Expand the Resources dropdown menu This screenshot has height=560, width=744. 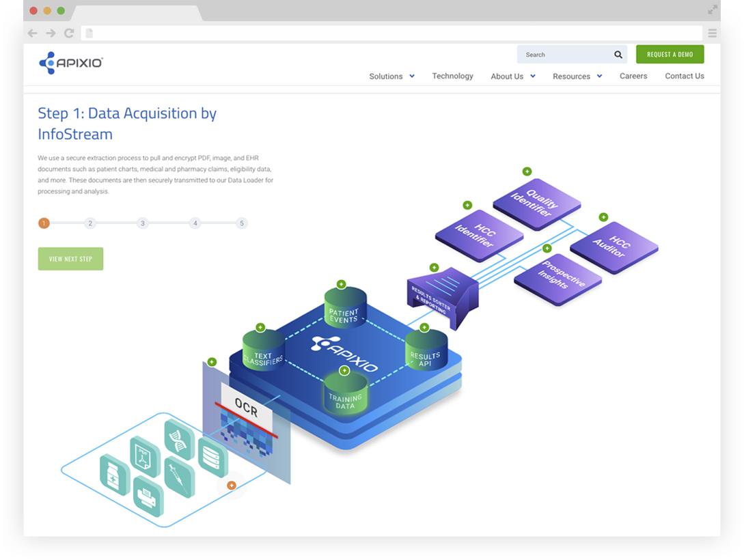pos(577,76)
